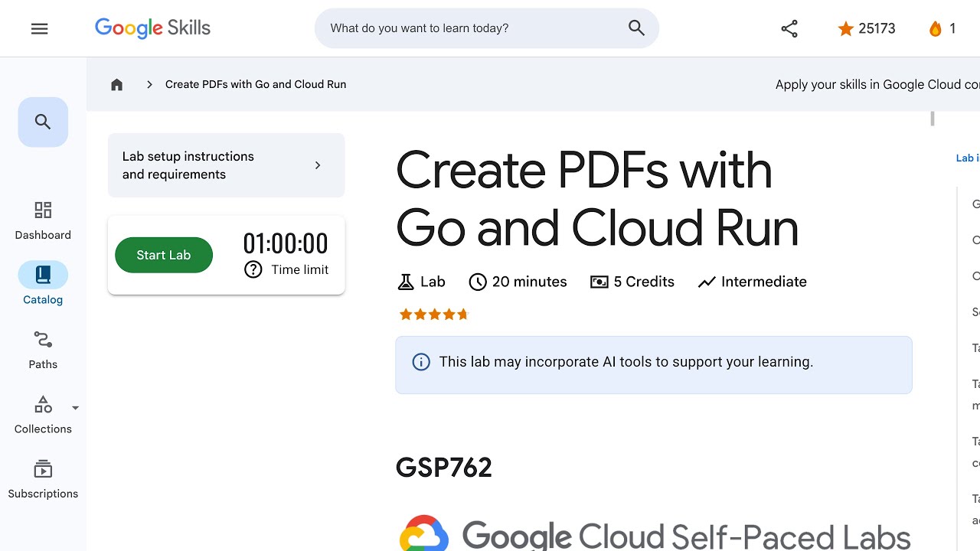Click the page vertical scrollbar

933,119
